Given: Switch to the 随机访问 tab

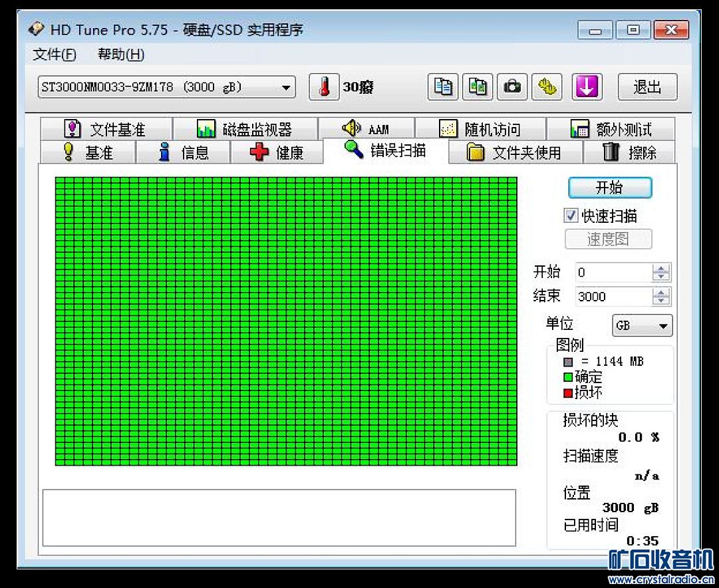Looking at the screenshot, I should coord(481,129).
